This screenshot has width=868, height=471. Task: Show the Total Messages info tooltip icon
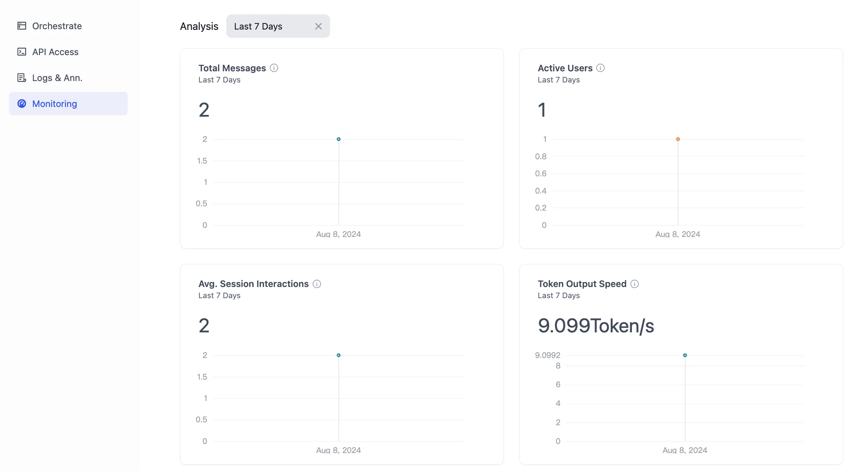tap(274, 68)
